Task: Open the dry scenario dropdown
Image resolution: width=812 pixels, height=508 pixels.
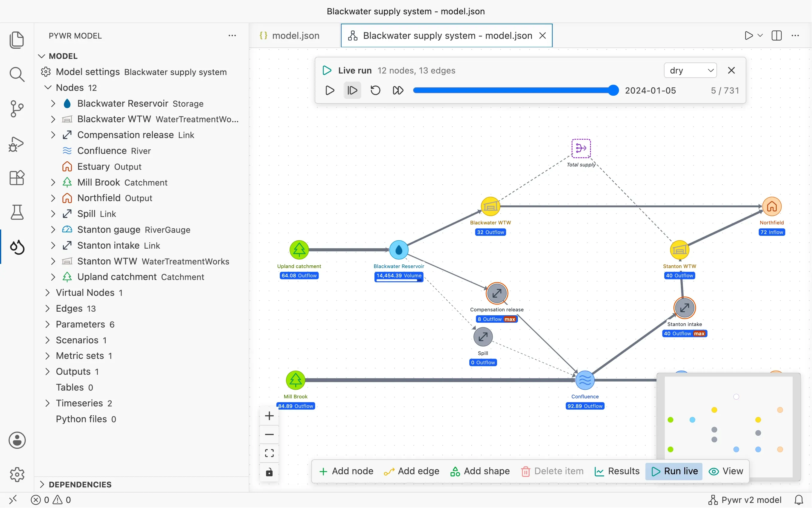Action: pyautogui.click(x=690, y=70)
